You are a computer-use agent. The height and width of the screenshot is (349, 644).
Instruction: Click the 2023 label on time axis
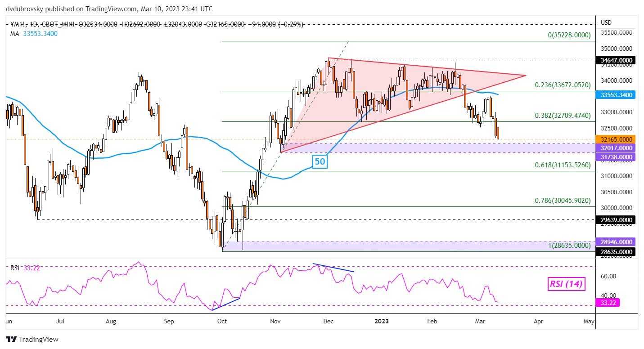(x=382, y=321)
